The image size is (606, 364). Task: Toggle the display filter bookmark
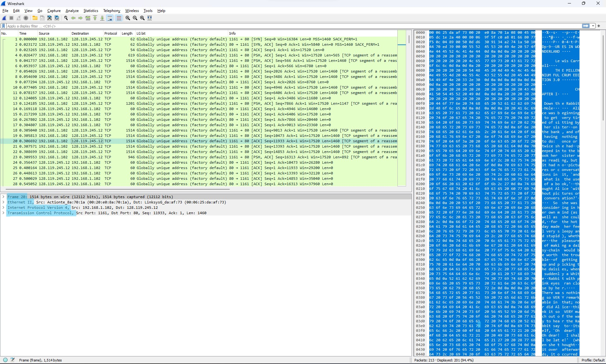click(x=3, y=26)
